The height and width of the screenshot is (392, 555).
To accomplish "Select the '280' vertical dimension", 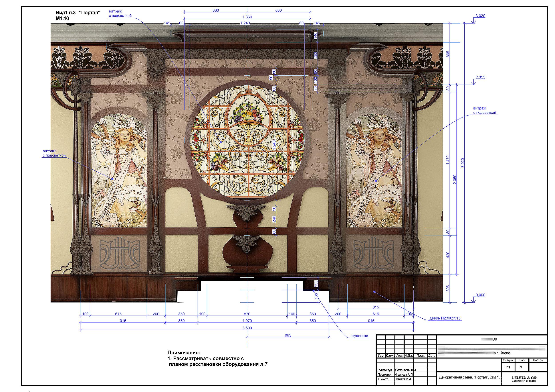I will pyautogui.click(x=315, y=55).
